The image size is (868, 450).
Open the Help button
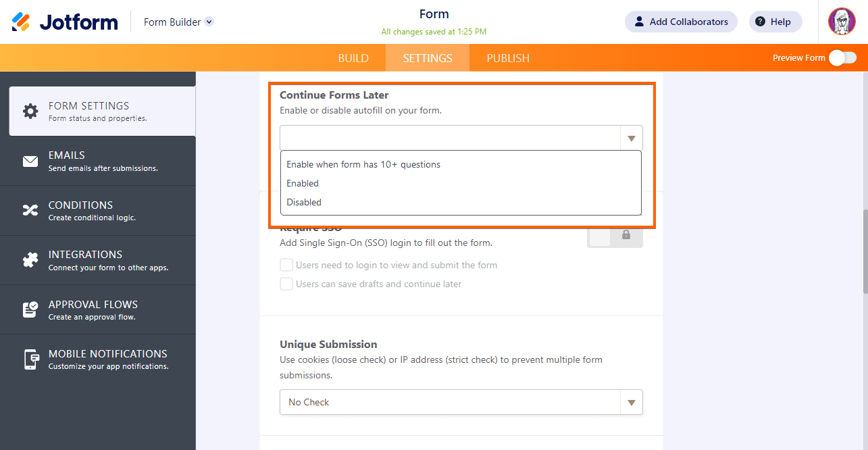[x=774, y=22]
